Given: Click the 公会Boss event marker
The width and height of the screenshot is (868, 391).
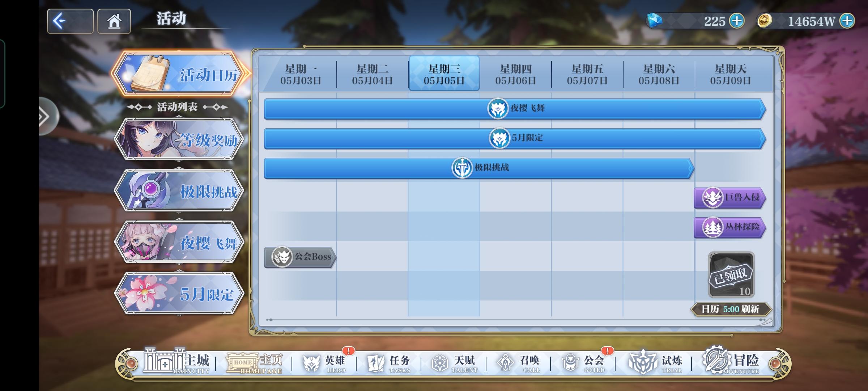Looking at the screenshot, I should point(300,257).
